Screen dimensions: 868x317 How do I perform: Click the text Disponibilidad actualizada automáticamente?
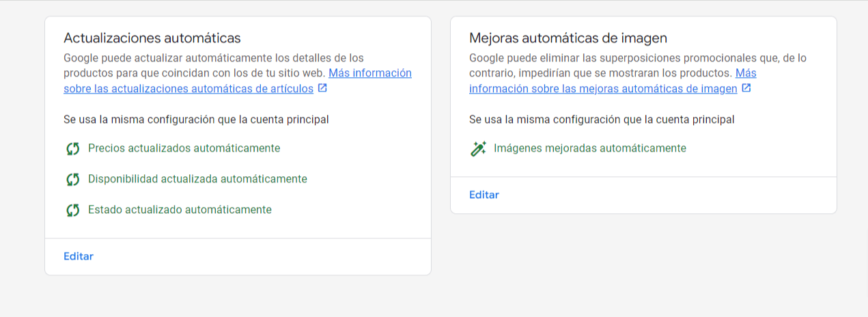pos(197,178)
